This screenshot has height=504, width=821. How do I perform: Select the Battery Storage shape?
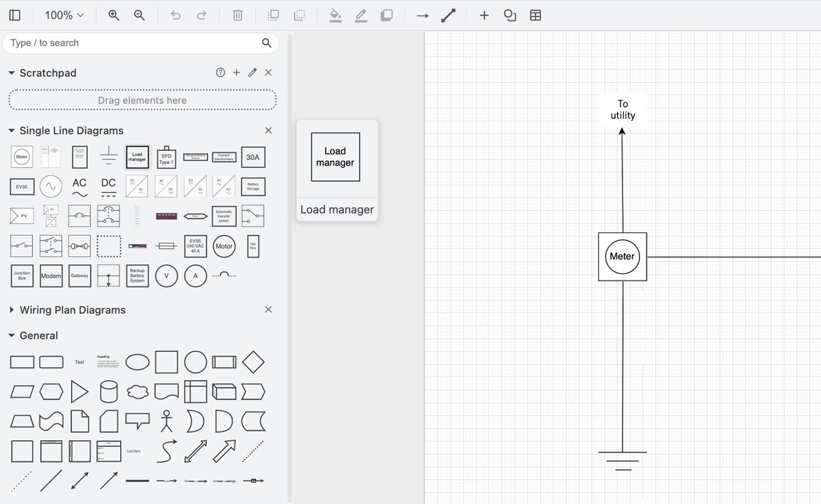tap(253, 186)
